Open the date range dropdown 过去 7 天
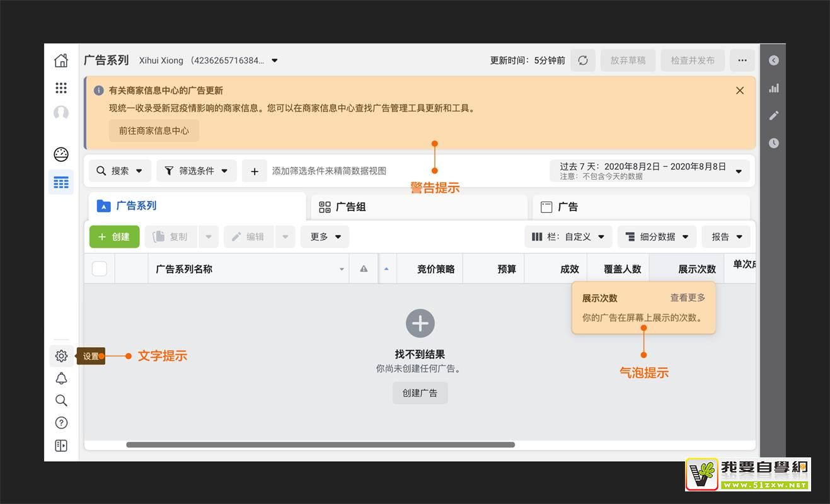The width and height of the screenshot is (830, 504). click(x=649, y=171)
